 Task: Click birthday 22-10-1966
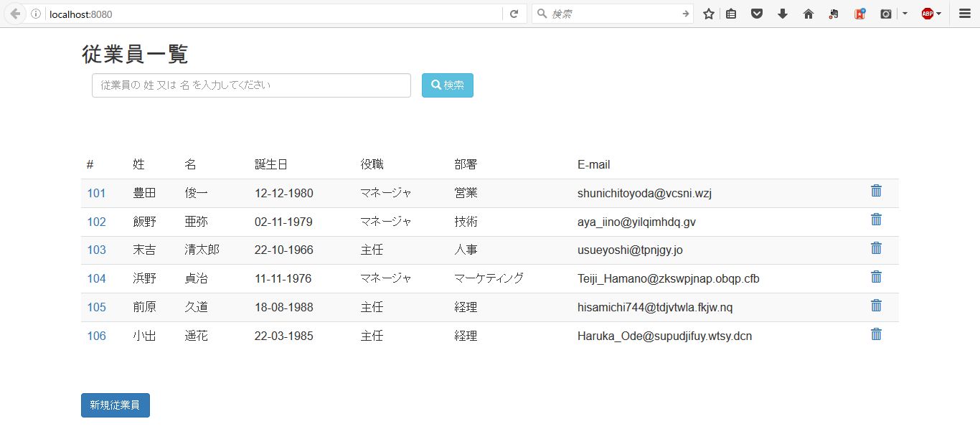[284, 250]
